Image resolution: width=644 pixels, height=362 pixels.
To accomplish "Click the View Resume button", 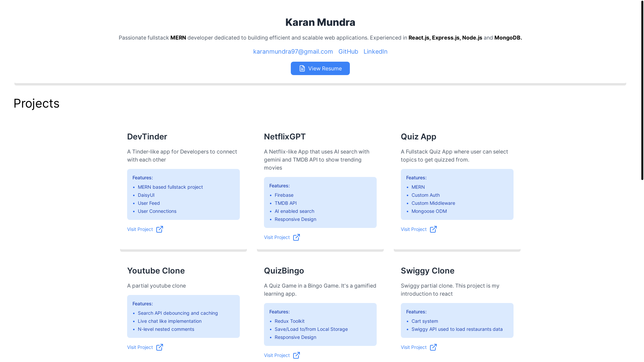I will point(320,68).
